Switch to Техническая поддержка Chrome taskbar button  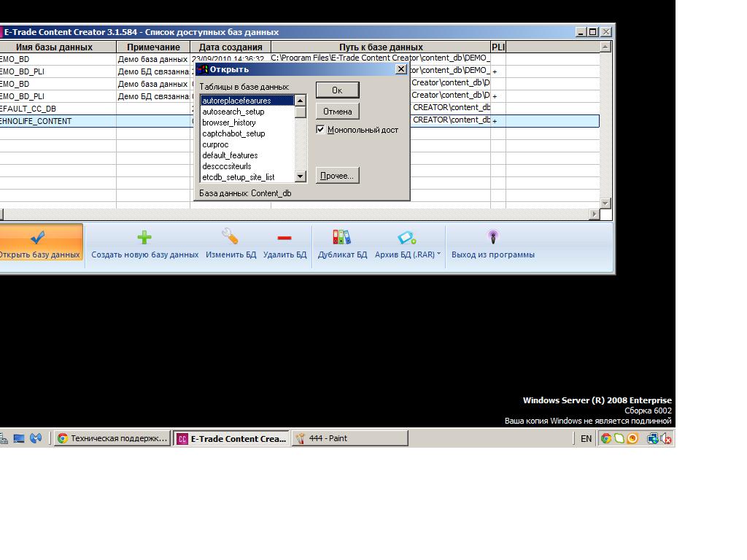112,438
